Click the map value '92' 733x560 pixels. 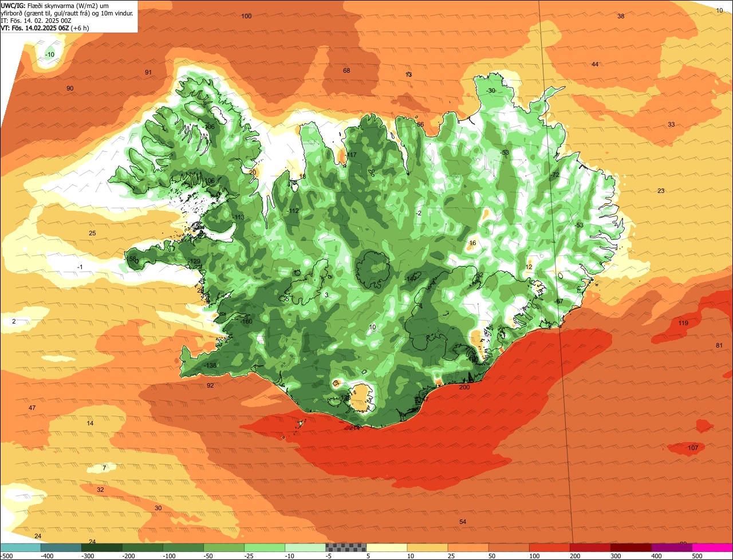pos(210,385)
